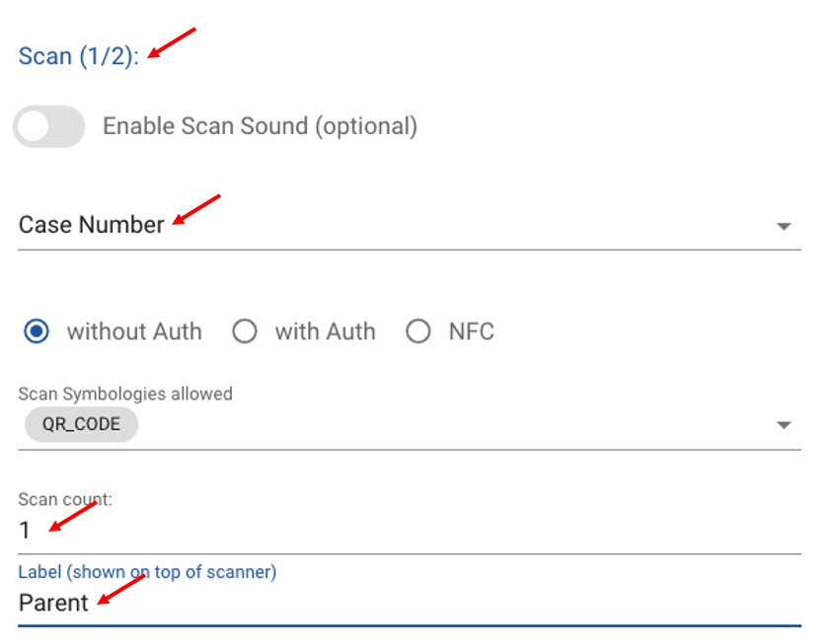The image size is (834, 644).
Task: Open the Case Number dropdown arrow
Action: (784, 226)
